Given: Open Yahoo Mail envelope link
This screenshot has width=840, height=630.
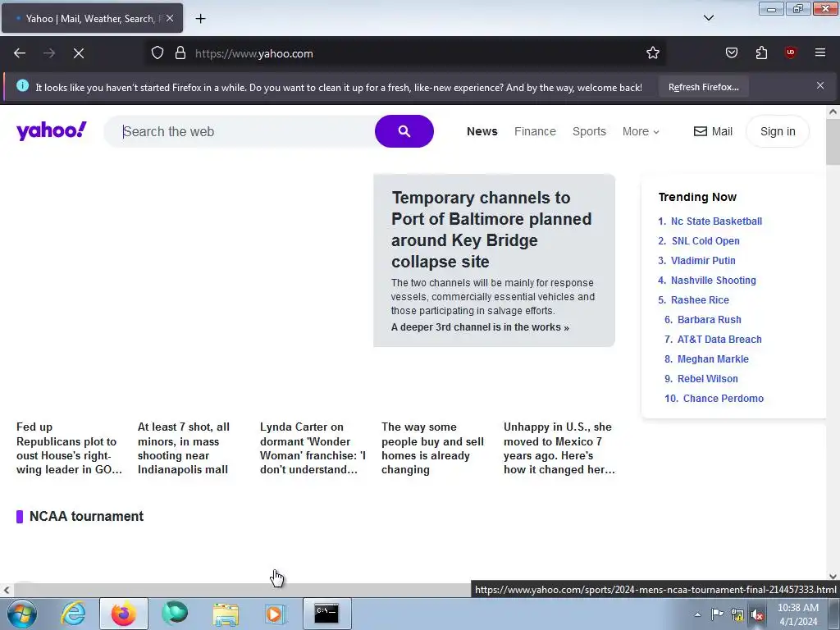Looking at the screenshot, I should click(x=713, y=131).
